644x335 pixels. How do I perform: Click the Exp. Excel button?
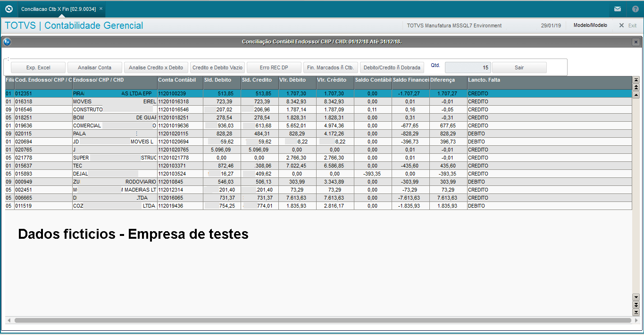[x=38, y=67]
